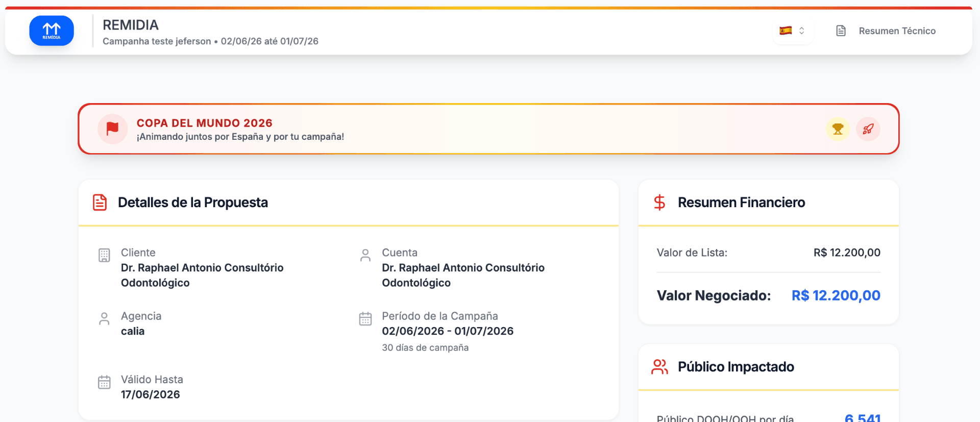Image resolution: width=980 pixels, height=422 pixels.
Task: Open the Spanish flag language selector
Action: [793, 31]
